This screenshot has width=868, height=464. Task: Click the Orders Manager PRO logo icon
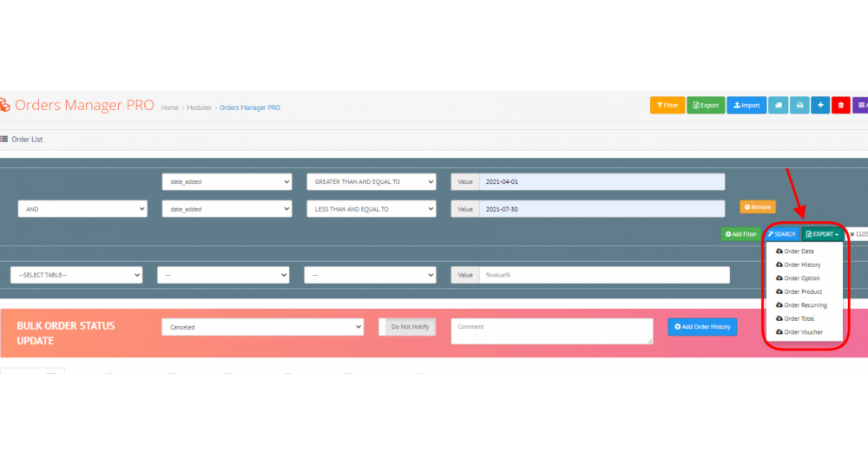(x=5, y=105)
